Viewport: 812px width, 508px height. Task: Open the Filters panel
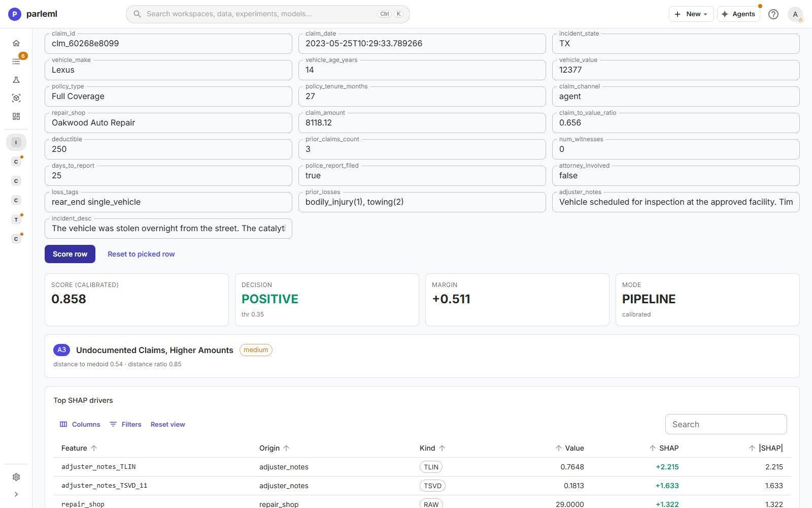[125, 424]
